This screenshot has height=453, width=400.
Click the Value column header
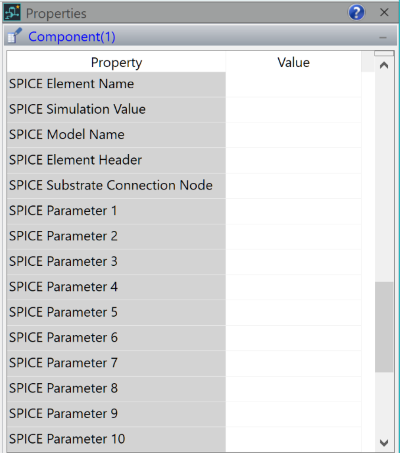(293, 62)
